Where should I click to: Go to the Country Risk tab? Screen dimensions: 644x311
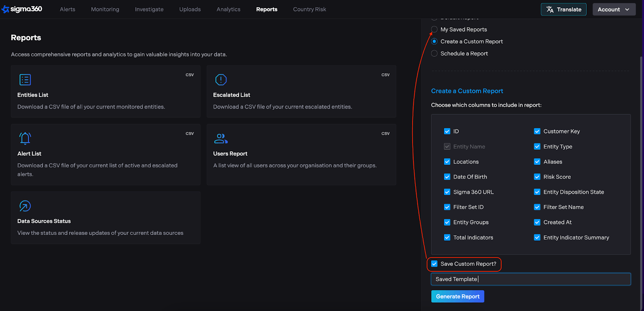point(309,9)
